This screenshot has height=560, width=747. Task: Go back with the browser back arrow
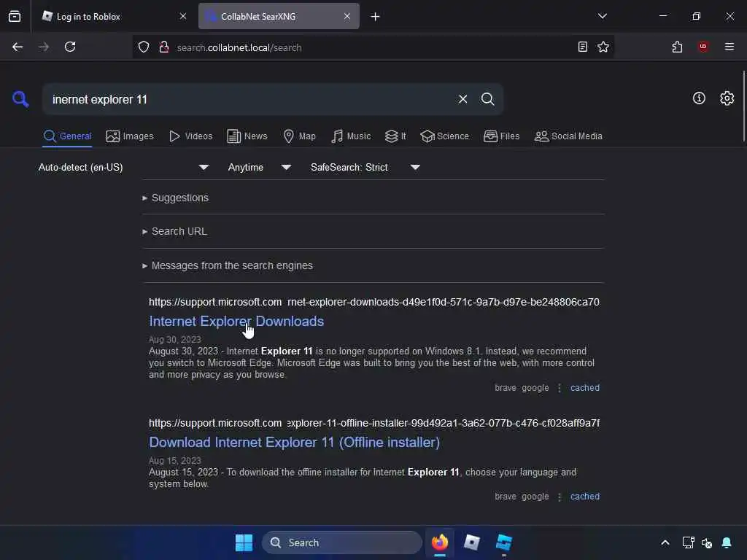pyautogui.click(x=18, y=47)
